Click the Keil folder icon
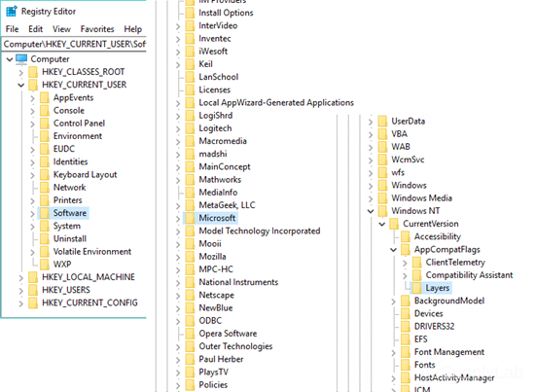Screen dimensions: 535x392 (190, 64)
